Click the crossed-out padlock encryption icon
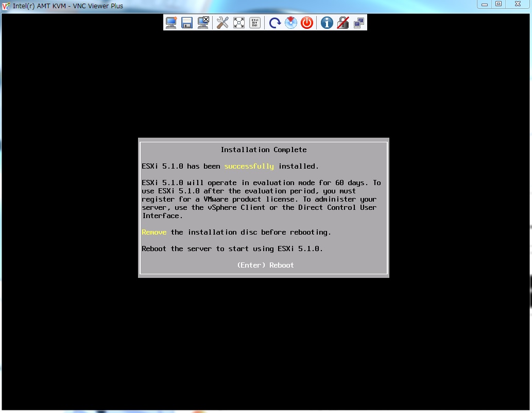Viewport: 532px width, 413px height. [x=342, y=23]
